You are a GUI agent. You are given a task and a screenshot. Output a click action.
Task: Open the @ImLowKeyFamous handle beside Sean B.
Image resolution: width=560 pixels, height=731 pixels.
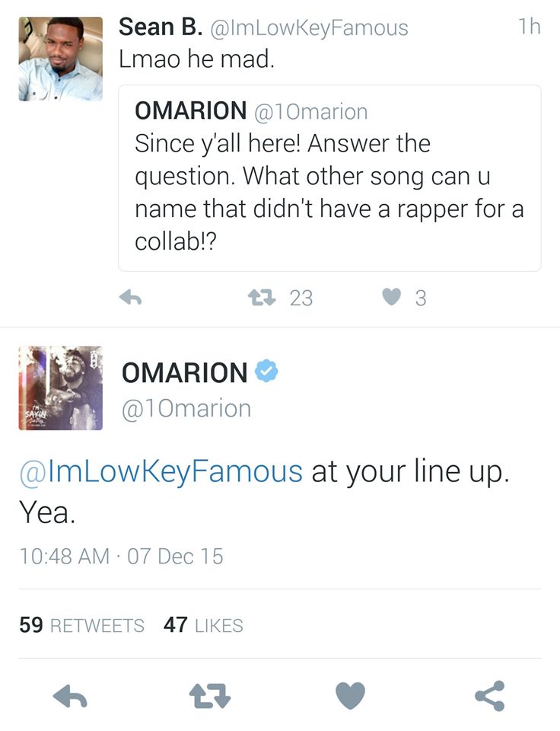pyautogui.click(x=310, y=28)
